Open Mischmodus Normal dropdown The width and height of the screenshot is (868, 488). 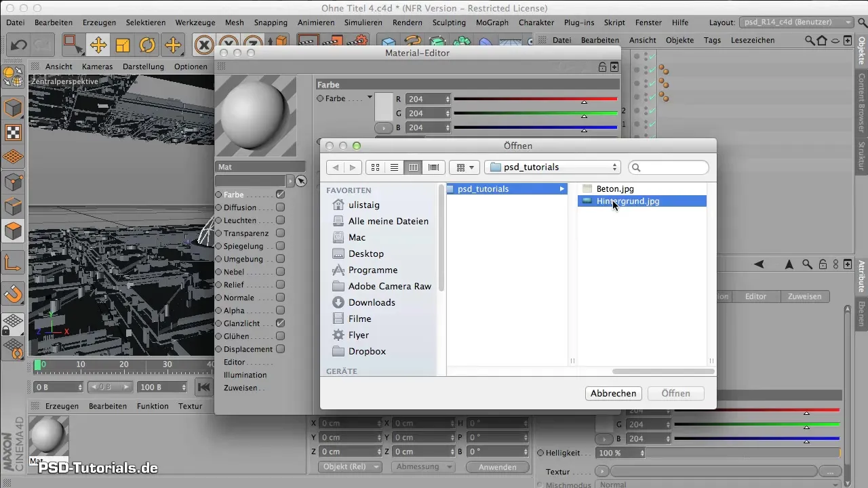coord(719,485)
